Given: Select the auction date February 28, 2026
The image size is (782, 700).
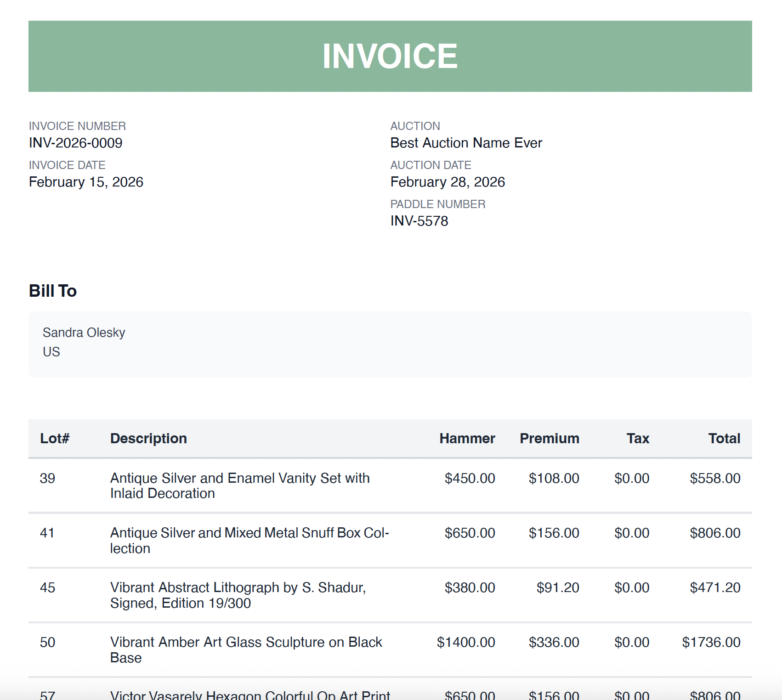Looking at the screenshot, I should coord(447,182).
